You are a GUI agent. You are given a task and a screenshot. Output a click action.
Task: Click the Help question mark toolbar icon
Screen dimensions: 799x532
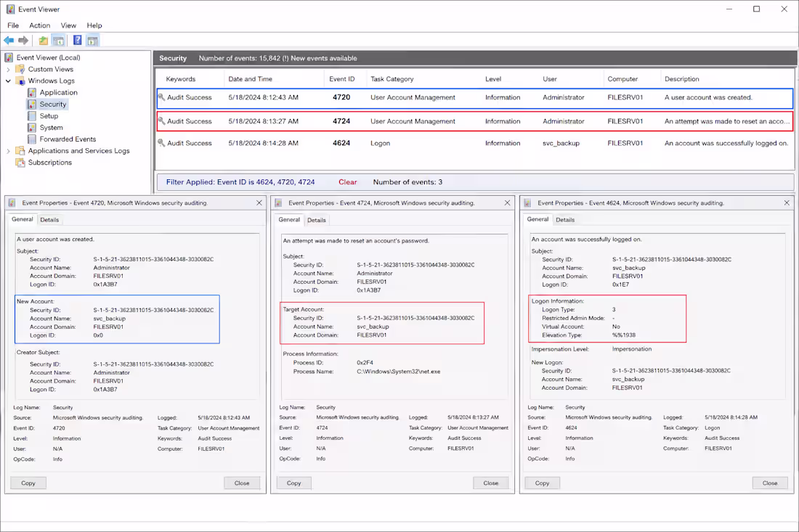point(78,40)
